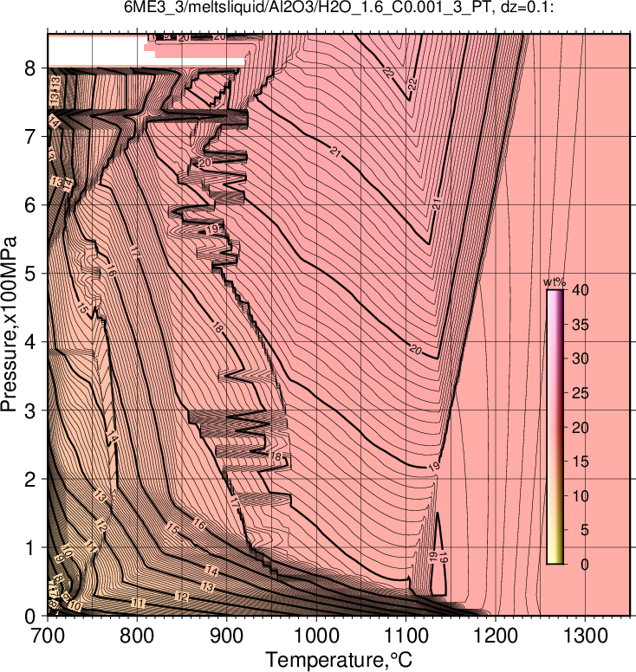
Task: Select the 'Temperature,°C' x-axis label
Action: click(x=339, y=660)
